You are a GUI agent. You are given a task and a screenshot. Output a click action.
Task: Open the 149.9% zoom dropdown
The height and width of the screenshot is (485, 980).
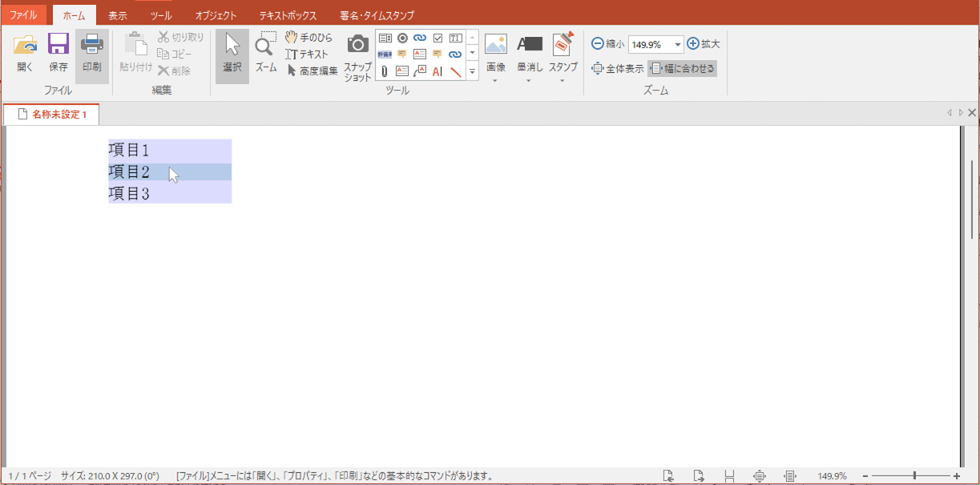click(x=678, y=45)
